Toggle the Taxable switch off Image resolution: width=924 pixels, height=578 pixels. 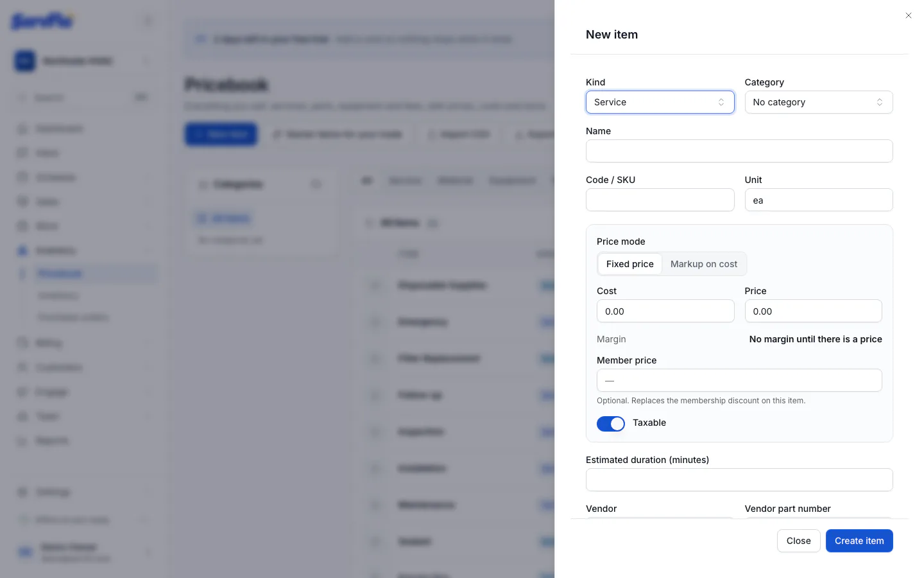pyautogui.click(x=611, y=424)
